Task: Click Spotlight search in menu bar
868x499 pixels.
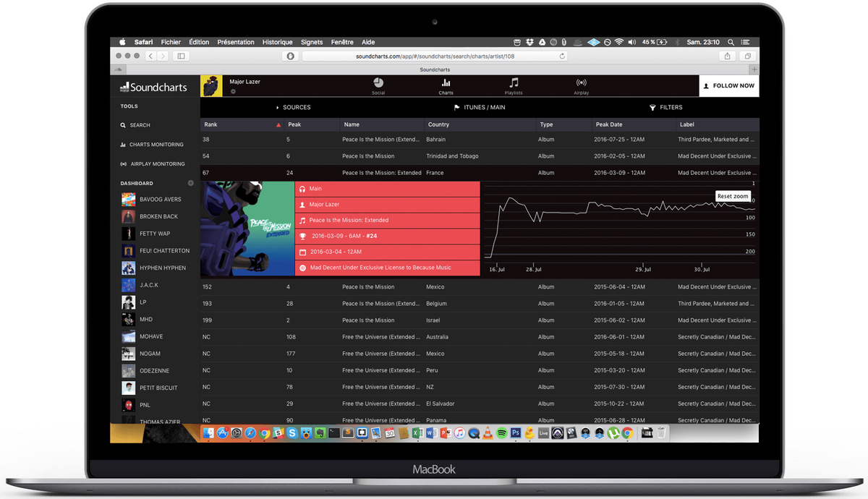Action: tap(731, 42)
